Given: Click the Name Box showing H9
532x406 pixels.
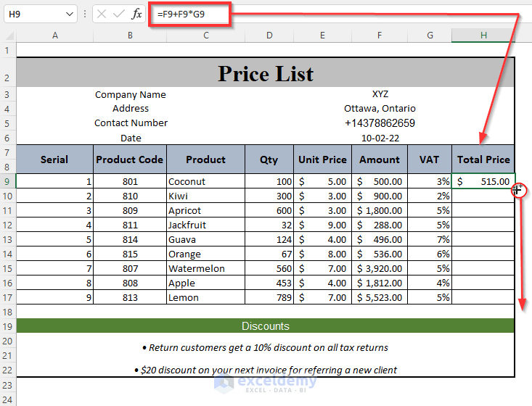Looking at the screenshot, I should 35,14.
